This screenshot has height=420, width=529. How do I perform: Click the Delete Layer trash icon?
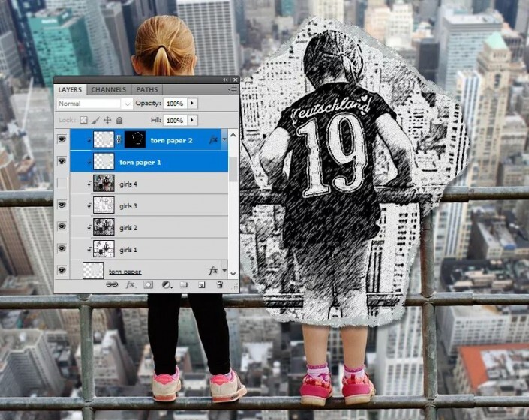(220, 285)
